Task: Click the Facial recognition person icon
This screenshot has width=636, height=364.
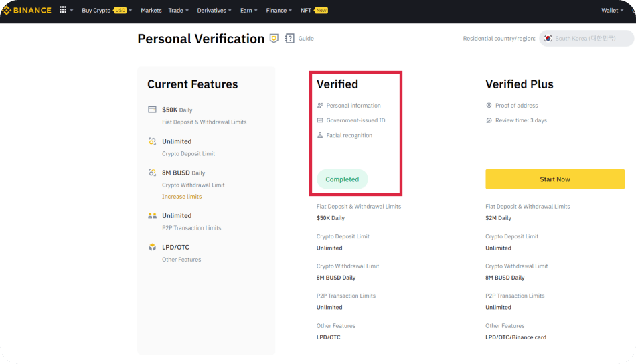Action: click(320, 135)
